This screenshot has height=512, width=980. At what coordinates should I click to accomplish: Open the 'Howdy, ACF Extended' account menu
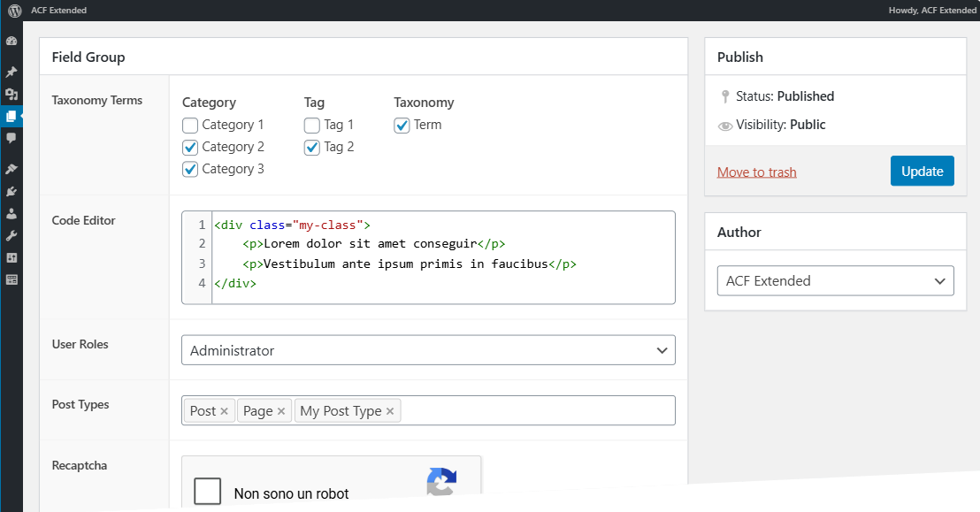(932, 11)
